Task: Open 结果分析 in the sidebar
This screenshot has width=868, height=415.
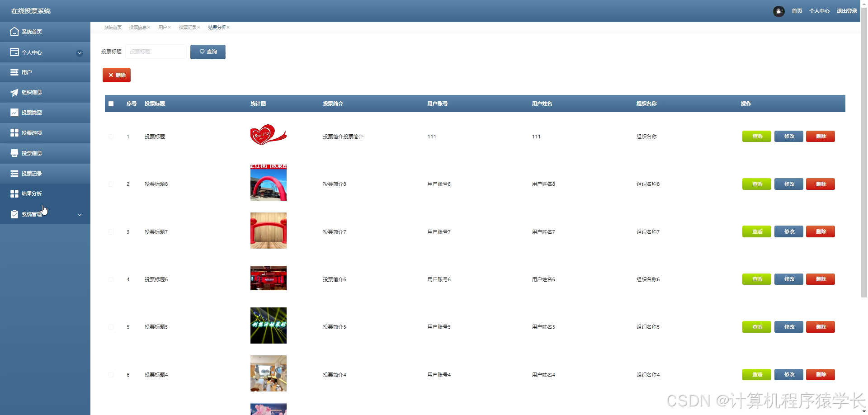Action: (45, 193)
